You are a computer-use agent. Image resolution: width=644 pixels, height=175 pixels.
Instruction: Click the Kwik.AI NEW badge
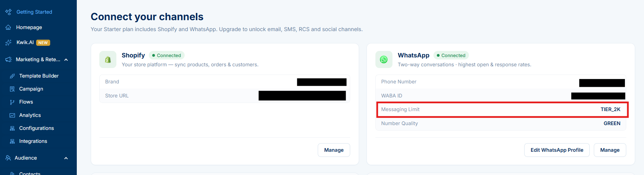tap(43, 43)
